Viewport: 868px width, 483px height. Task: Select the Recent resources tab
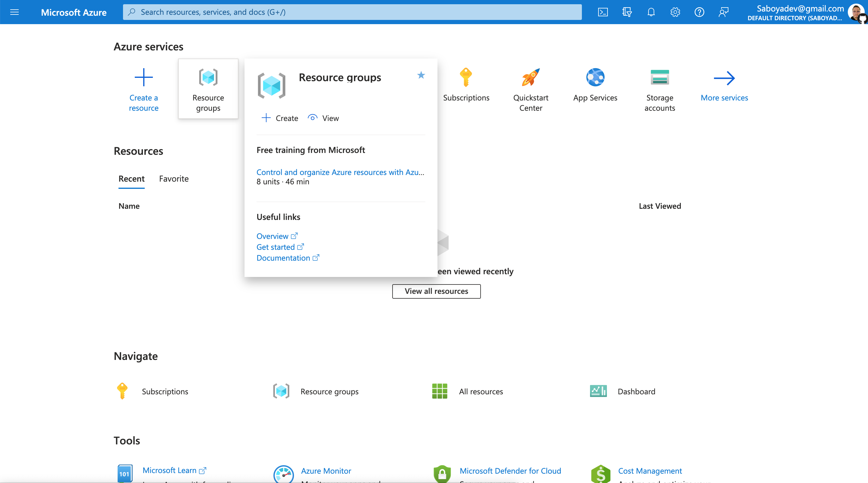[x=131, y=179]
